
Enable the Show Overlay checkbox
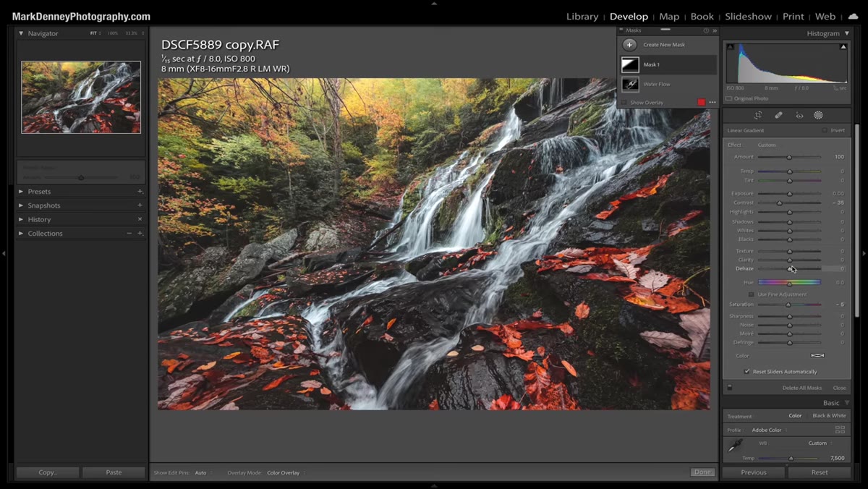tap(624, 103)
